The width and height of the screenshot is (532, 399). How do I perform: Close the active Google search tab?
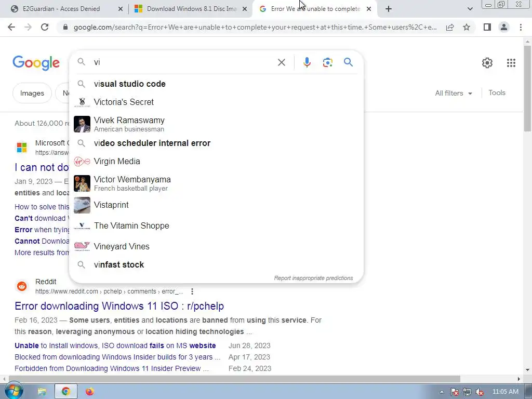click(x=369, y=9)
